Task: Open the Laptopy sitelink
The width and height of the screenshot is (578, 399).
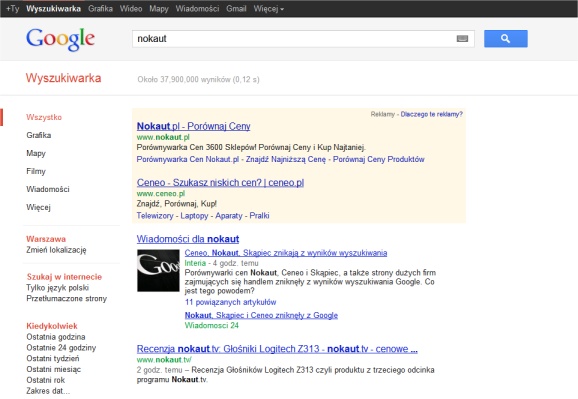Action: coord(194,216)
